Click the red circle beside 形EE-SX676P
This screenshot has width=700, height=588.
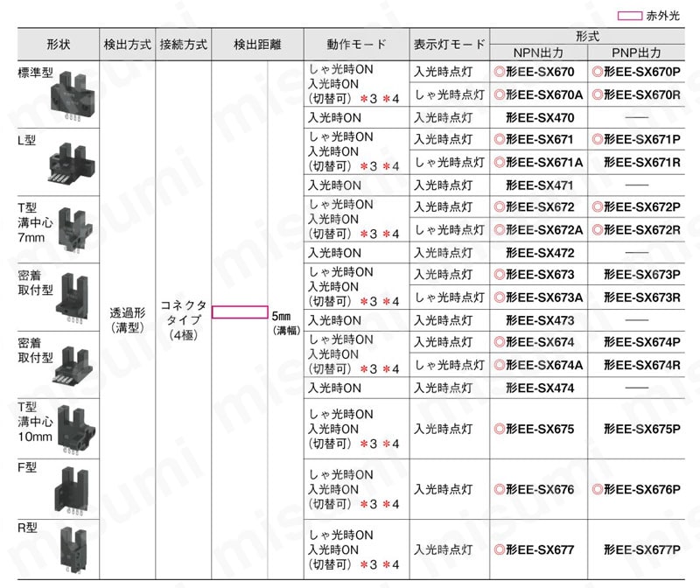tap(598, 489)
